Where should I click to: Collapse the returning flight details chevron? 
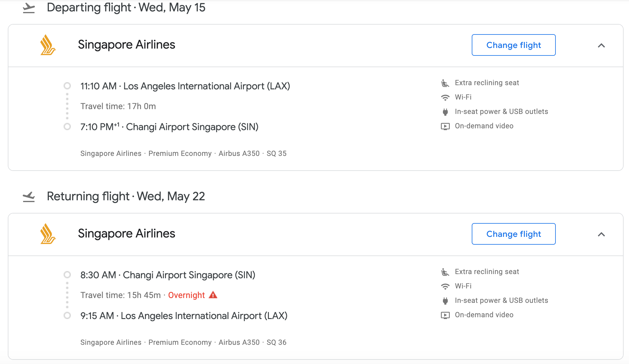click(x=601, y=234)
